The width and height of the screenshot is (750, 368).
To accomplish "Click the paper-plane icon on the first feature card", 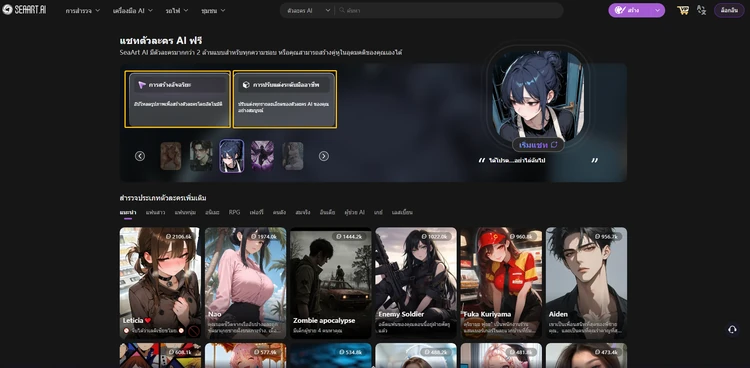I will tap(142, 85).
